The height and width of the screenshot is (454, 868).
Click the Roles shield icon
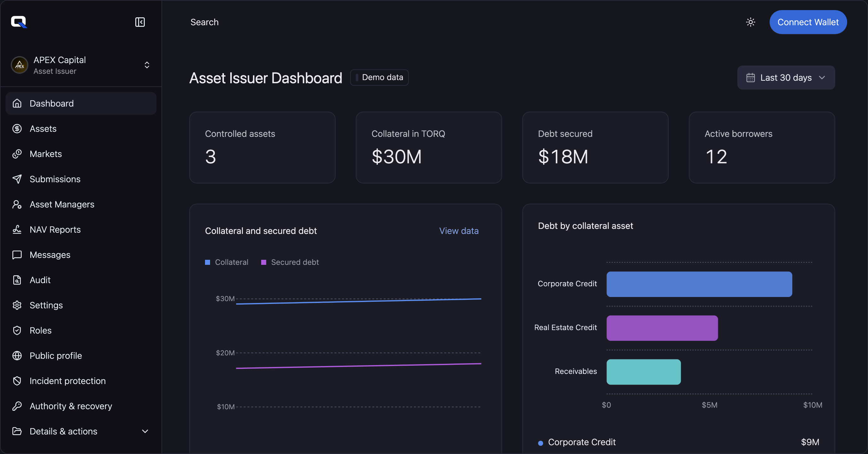(x=17, y=331)
